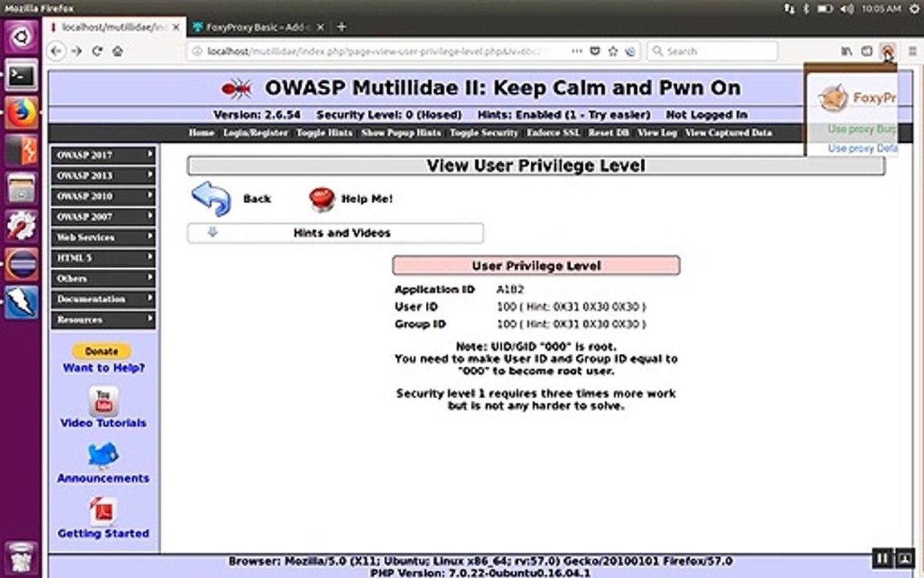Image resolution: width=924 pixels, height=578 pixels.
Task: Open Firefox hamburger menu
Action: (x=912, y=51)
